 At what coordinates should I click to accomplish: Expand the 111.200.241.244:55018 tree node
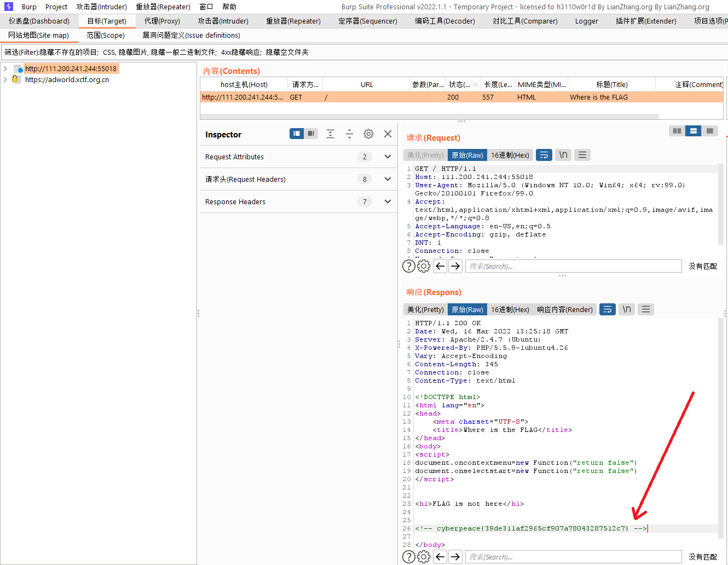click(5, 68)
